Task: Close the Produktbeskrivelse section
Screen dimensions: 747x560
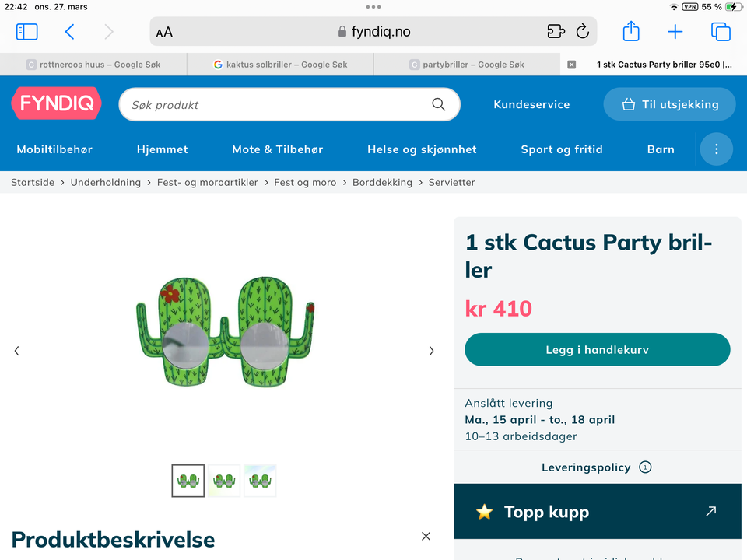Action: (x=426, y=536)
